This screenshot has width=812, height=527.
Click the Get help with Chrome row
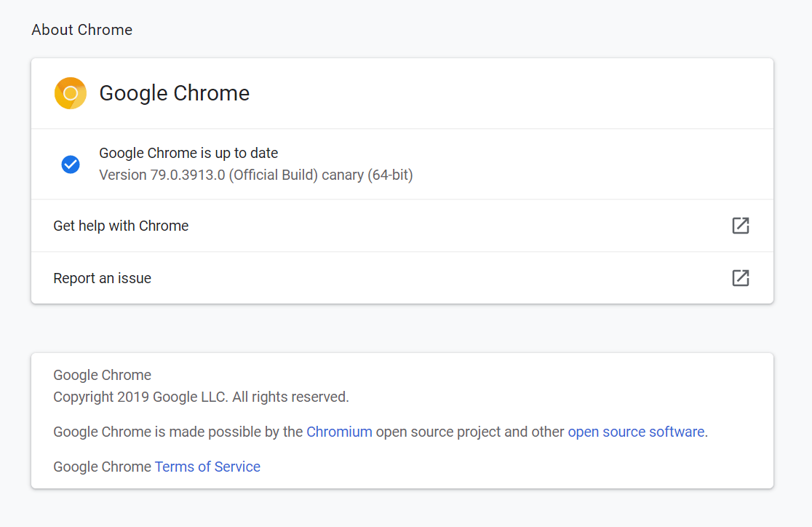click(121, 226)
